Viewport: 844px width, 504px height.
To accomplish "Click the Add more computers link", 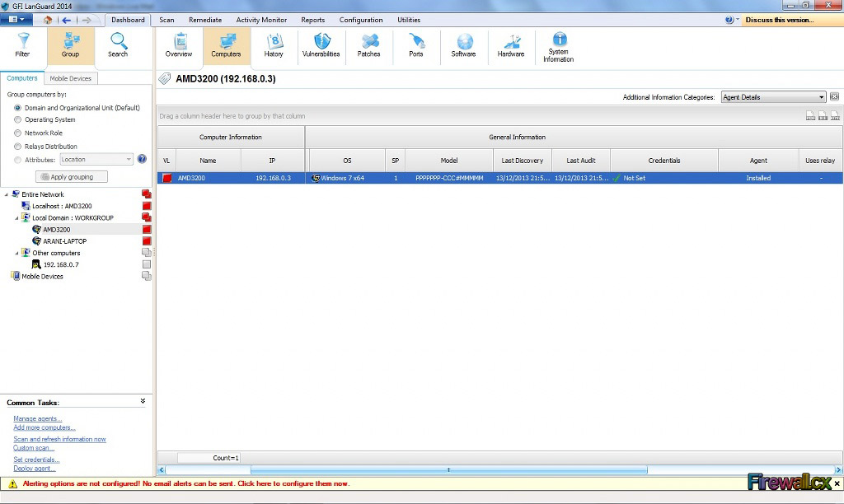I will (x=45, y=427).
